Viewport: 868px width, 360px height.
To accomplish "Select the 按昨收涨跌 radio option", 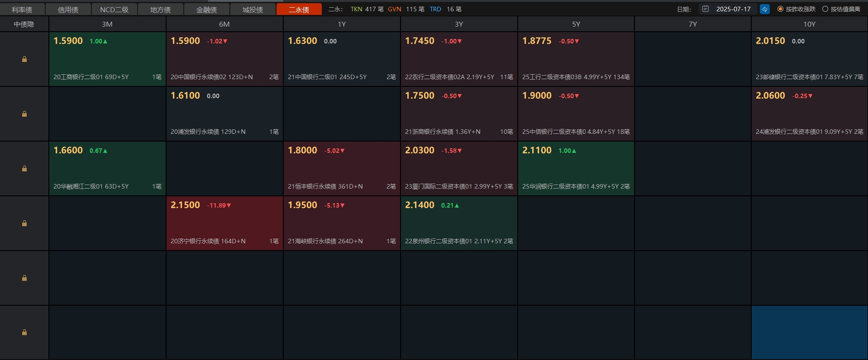I will pos(796,9).
